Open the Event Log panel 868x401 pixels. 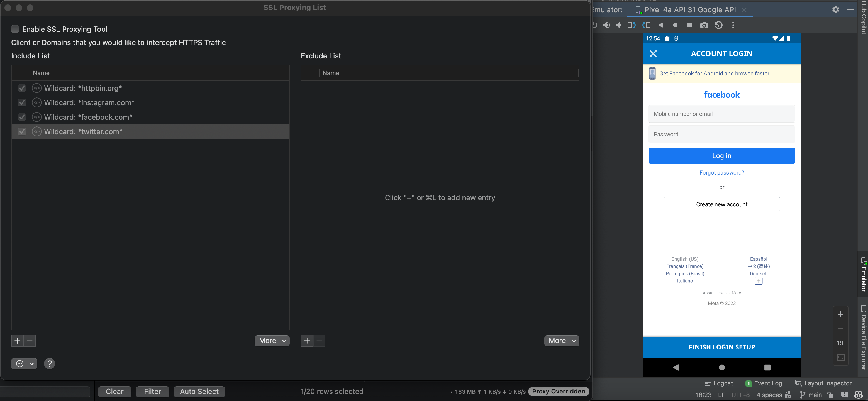click(768, 383)
